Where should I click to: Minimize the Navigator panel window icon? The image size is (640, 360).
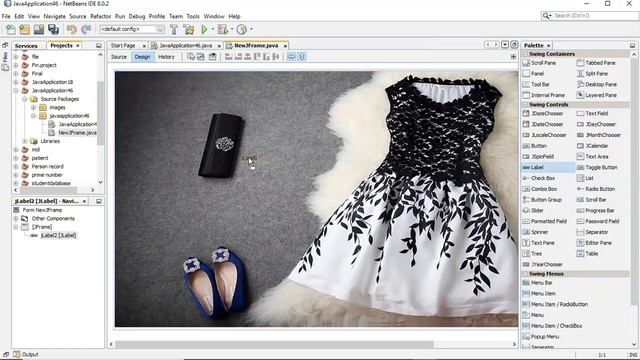pyautogui.click(x=99, y=201)
